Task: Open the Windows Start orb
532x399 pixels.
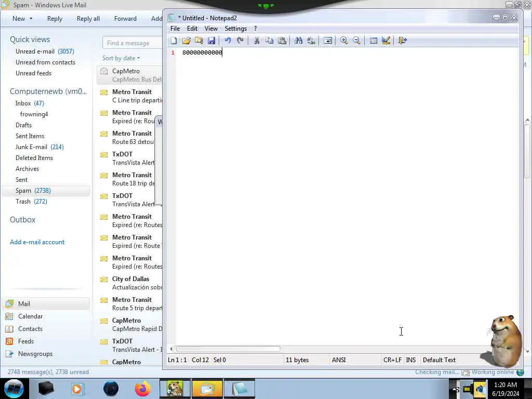Action: [x=14, y=389]
